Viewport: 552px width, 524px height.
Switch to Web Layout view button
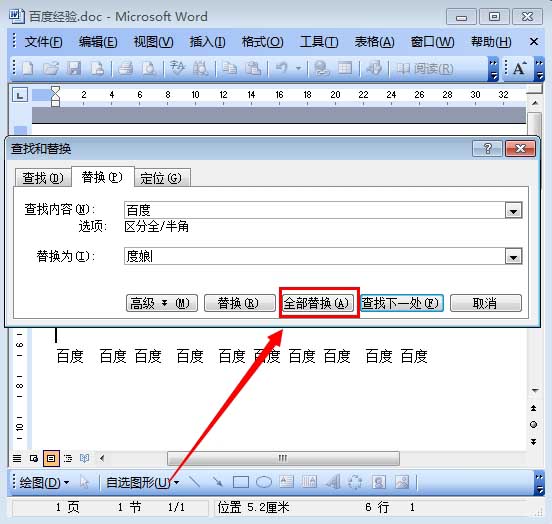tap(34, 458)
